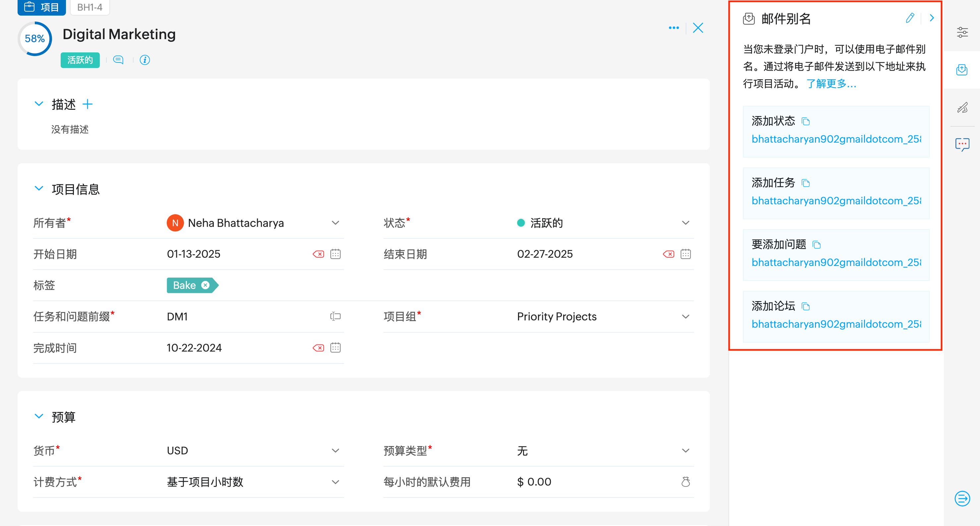
Task: Open the filter settings icon in right sidebar
Action: pyautogui.click(x=962, y=33)
